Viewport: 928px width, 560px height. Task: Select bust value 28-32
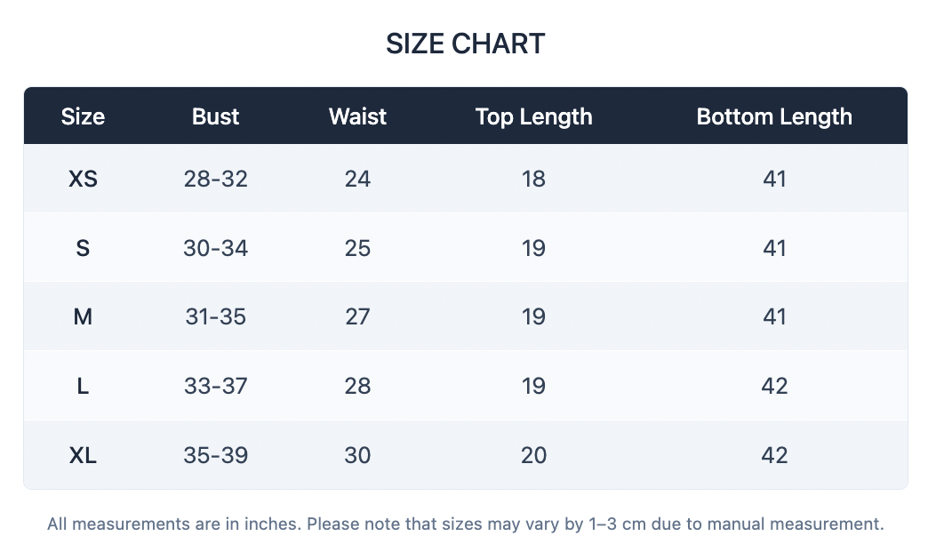point(215,179)
